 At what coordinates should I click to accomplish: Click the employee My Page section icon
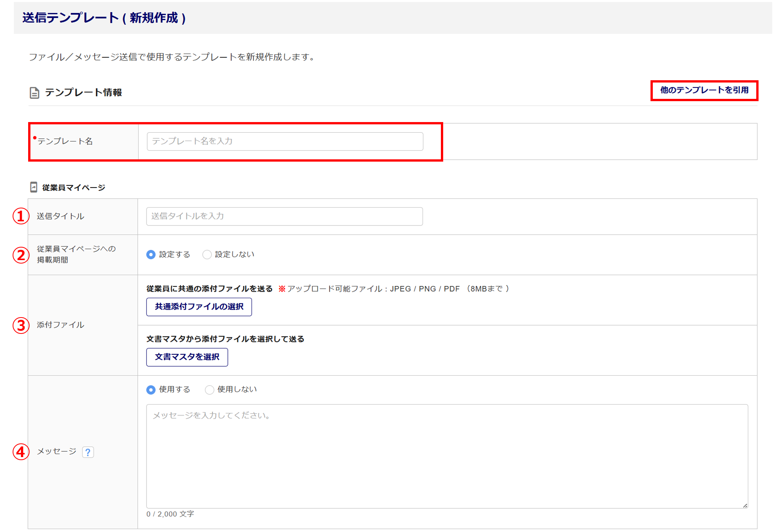pos(33,187)
